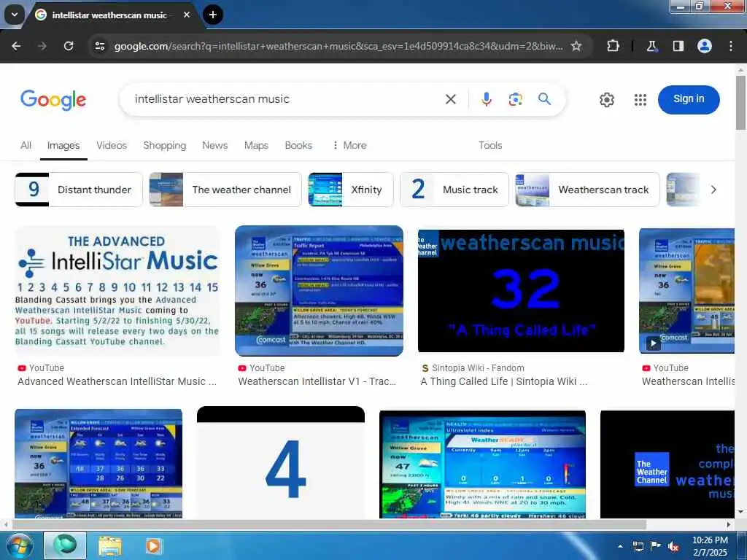Open the Ultraviolet Index weather thumbnail
Viewport: 747px width, 560px height.
482,464
